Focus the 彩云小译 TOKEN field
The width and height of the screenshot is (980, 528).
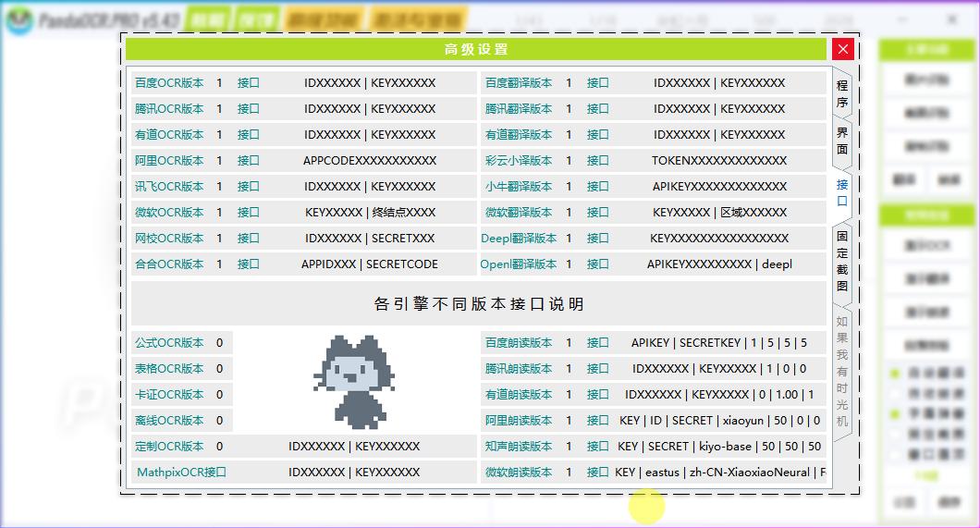point(719,161)
